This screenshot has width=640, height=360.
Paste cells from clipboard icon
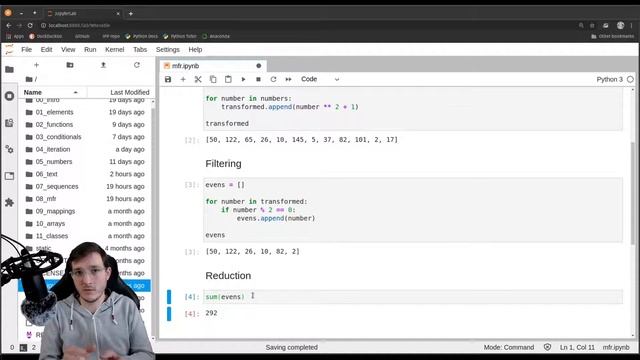228,79
